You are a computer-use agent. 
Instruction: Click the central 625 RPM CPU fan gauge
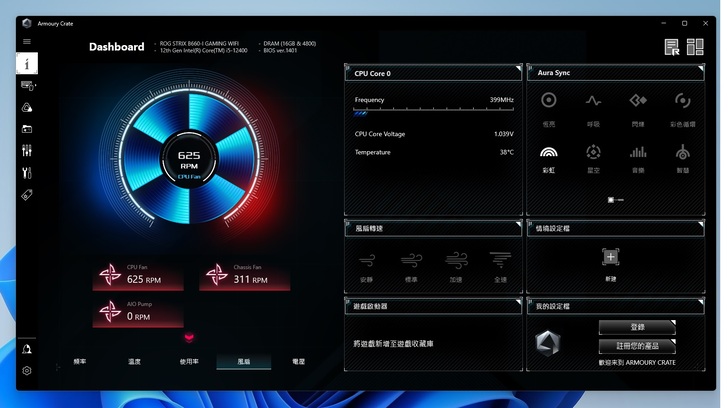189,159
